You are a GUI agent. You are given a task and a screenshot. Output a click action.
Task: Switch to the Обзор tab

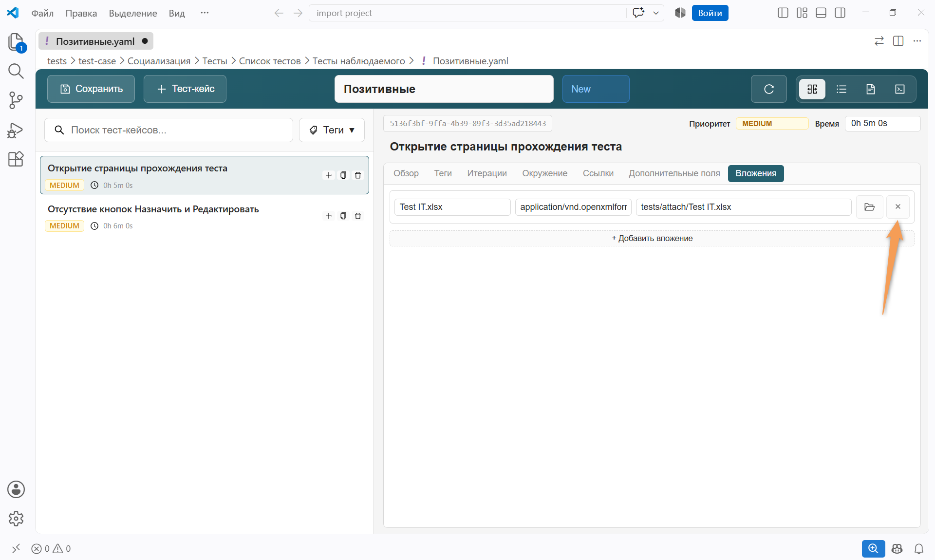point(406,173)
